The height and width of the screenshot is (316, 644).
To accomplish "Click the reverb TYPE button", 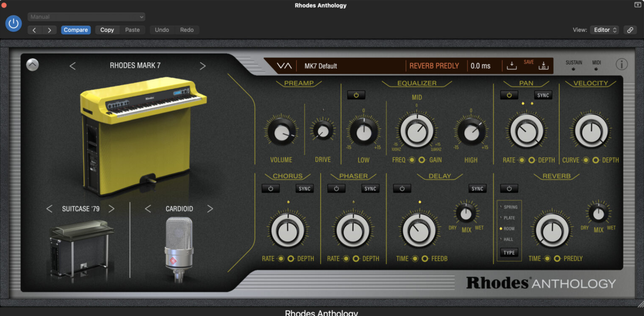I will tap(509, 252).
